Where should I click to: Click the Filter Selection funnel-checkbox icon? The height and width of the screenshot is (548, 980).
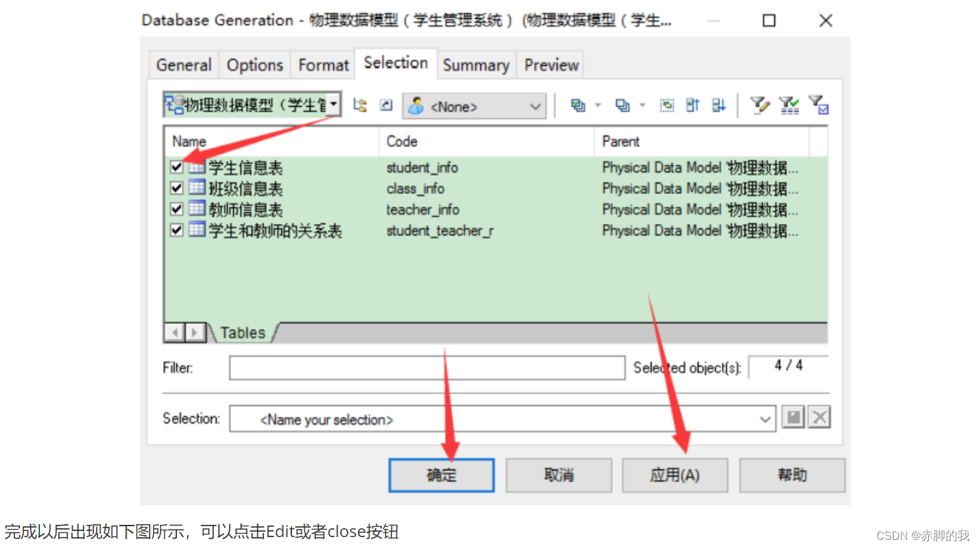(817, 106)
